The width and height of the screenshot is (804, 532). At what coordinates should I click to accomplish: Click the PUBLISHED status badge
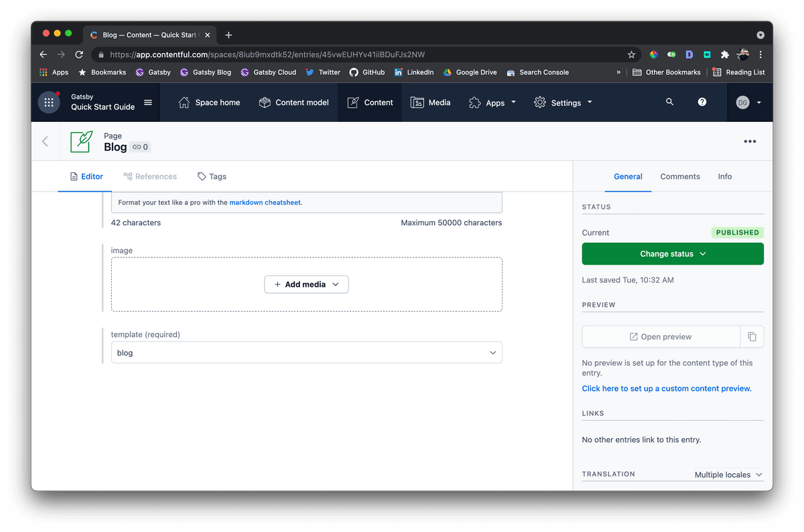(737, 232)
